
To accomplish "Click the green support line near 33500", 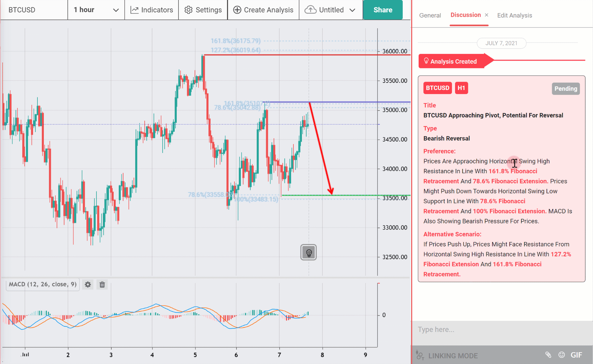I will [346, 195].
